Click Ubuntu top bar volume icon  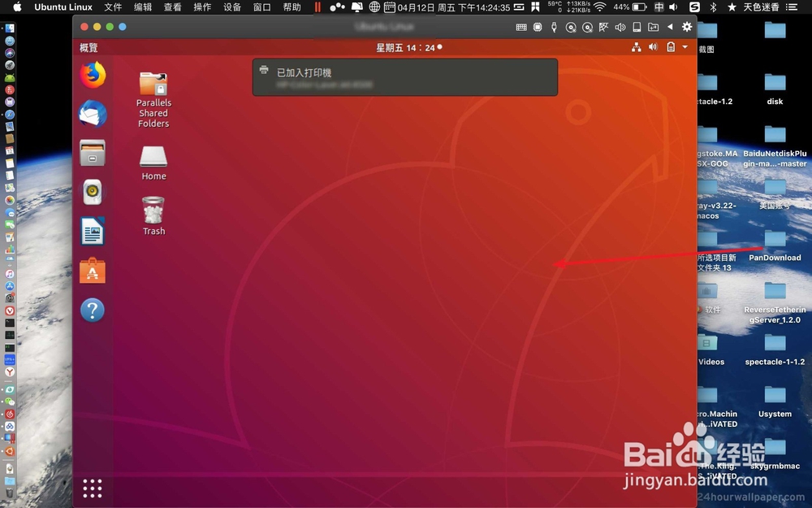pyautogui.click(x=653, y=47)
